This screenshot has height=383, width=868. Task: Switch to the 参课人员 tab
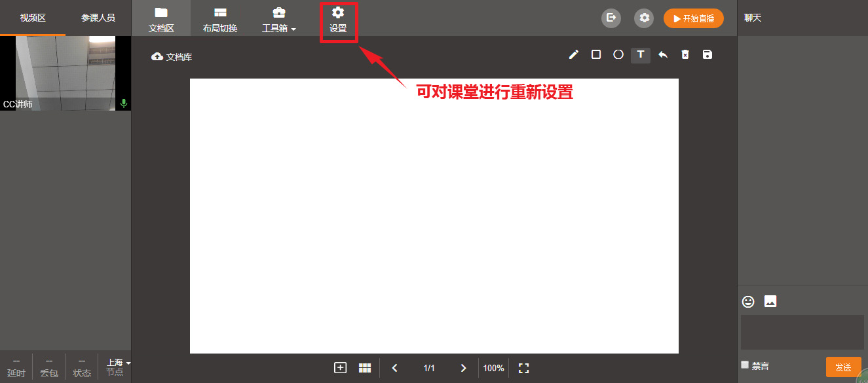coord(98,18)
